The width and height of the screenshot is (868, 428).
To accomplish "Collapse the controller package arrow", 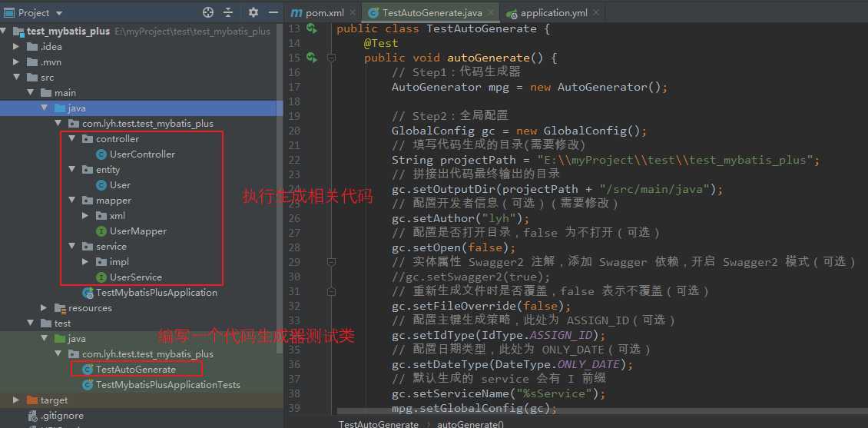I will [72, 138].
